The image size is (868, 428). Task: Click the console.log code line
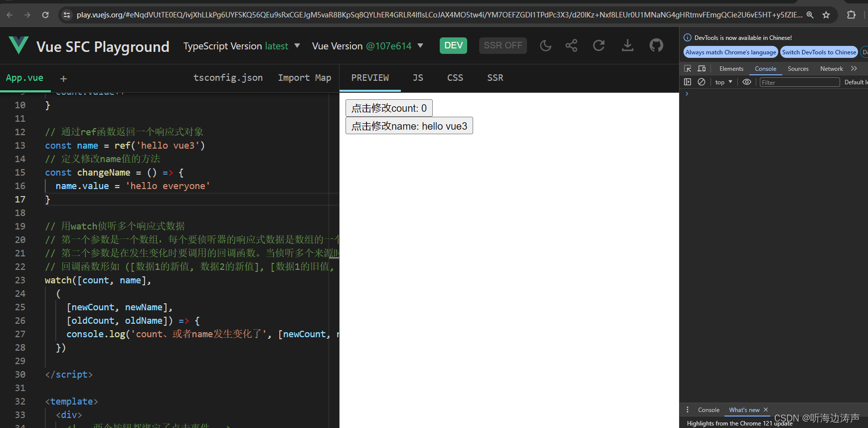pos(202,334)
